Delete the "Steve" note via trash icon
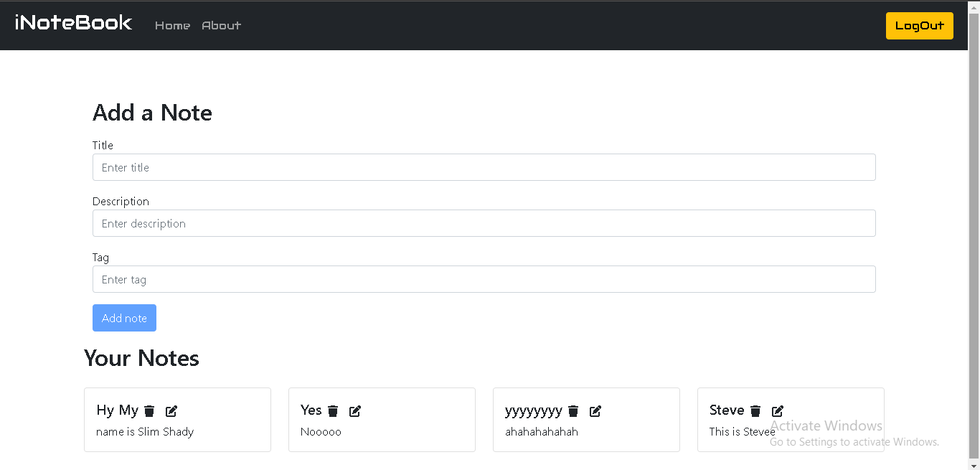The height and width of the screenshot is (470, 980). click(x=755, y=410)
